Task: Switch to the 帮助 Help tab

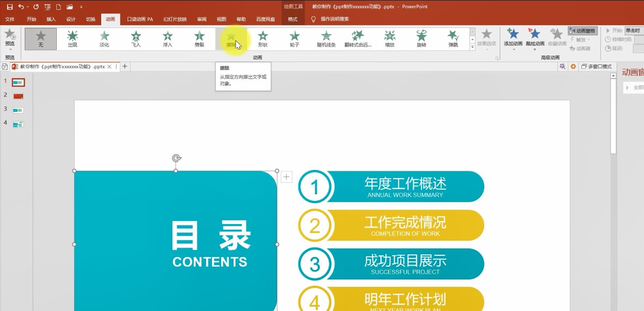Action: (x=241, y=19)
